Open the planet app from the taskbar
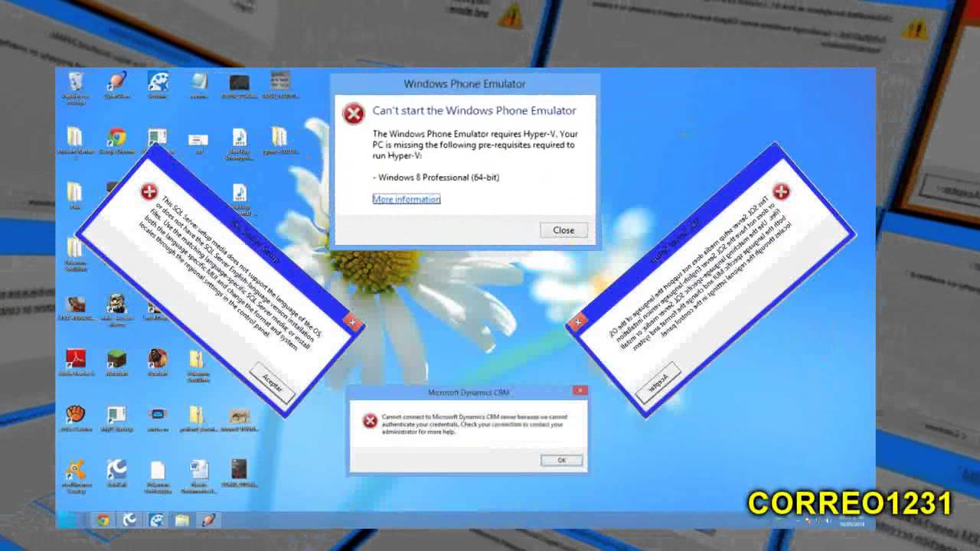Image resolution: width=980 pixels, height=551 pixels. pos(207,520)
